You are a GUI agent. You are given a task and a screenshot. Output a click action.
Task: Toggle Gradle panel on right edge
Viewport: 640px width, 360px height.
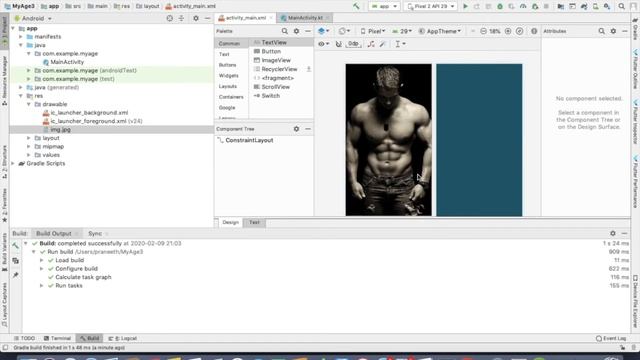(636, 28)
